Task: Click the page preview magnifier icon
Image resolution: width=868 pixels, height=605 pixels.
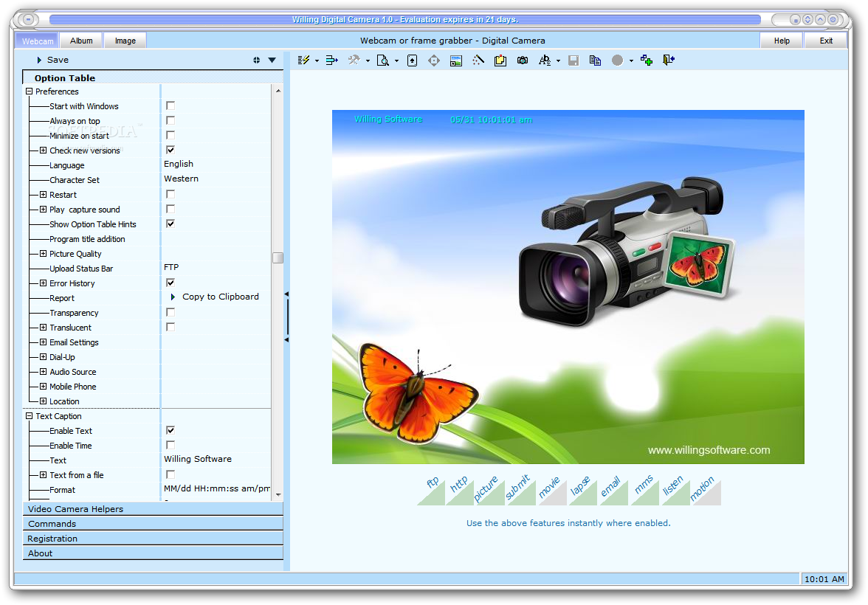Action: 382,60
